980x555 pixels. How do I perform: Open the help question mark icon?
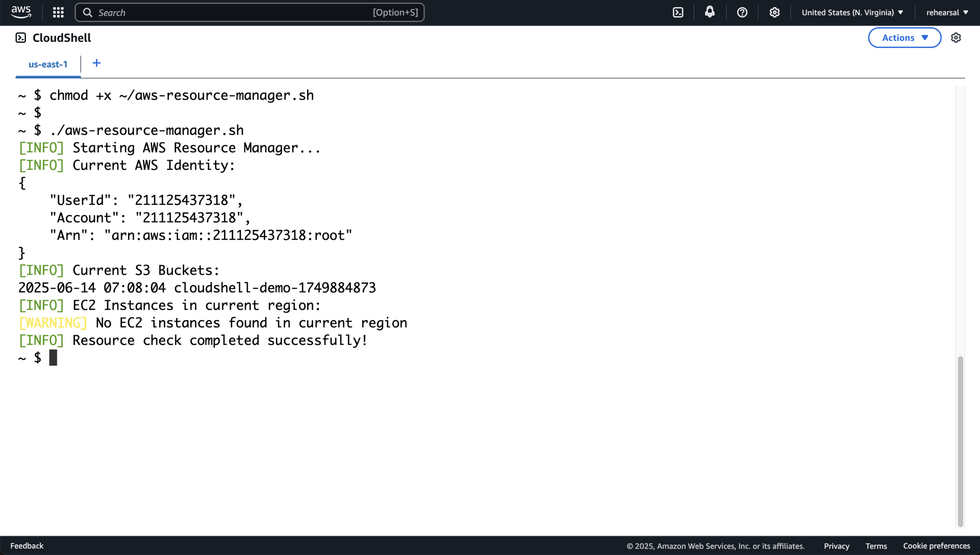point(742,12)
